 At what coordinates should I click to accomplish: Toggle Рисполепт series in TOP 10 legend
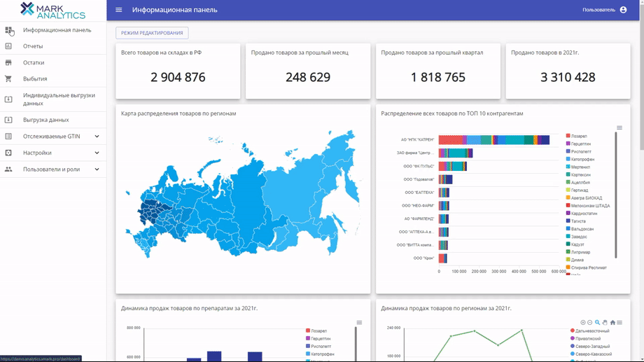click(x=579, y=152)
